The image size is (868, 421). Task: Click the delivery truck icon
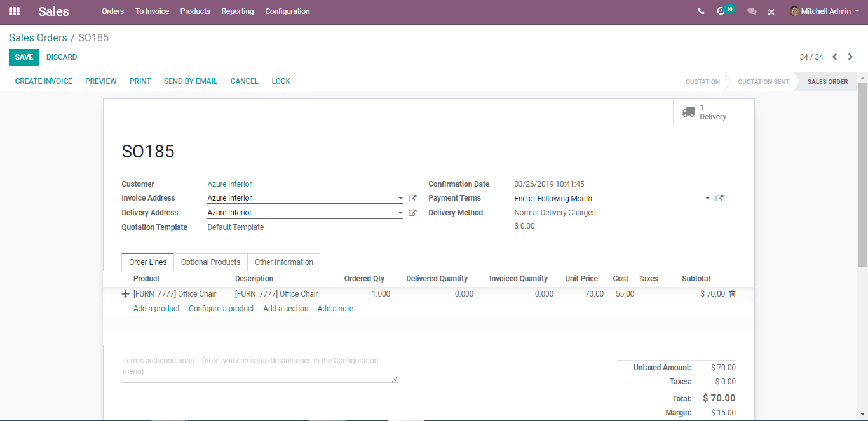688,112
